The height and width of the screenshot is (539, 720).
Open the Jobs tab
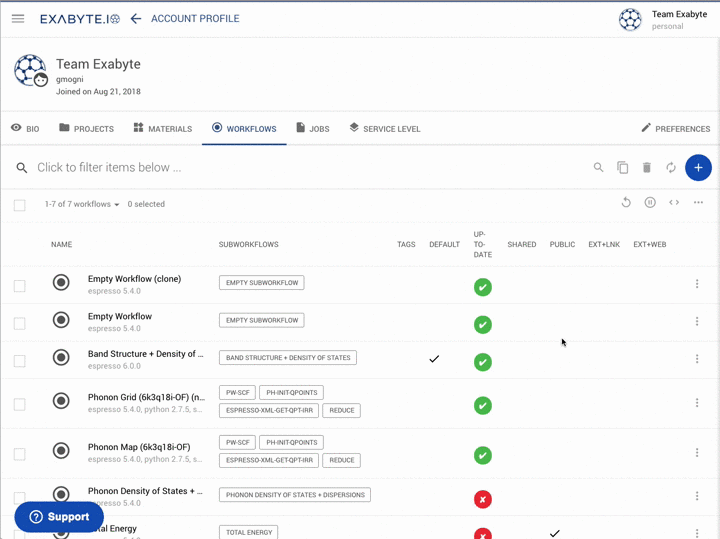pyautogui.click(x=312, y=129)
